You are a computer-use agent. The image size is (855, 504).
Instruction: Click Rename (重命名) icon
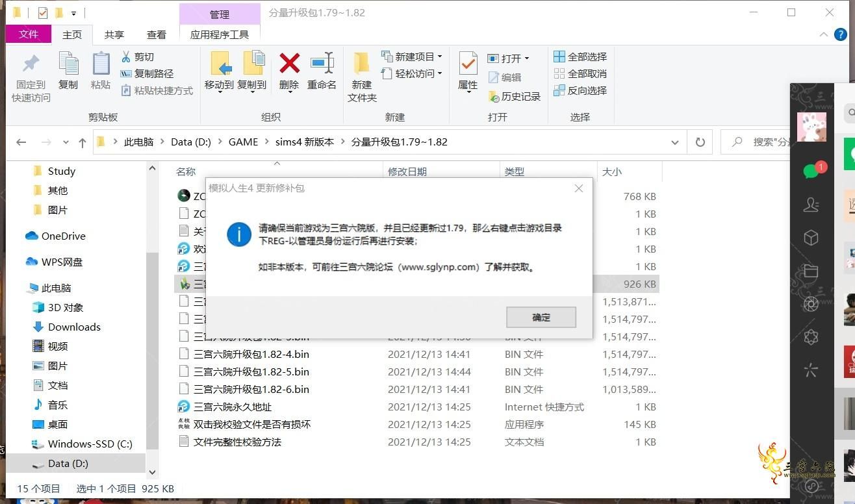(x=322, y=71)
